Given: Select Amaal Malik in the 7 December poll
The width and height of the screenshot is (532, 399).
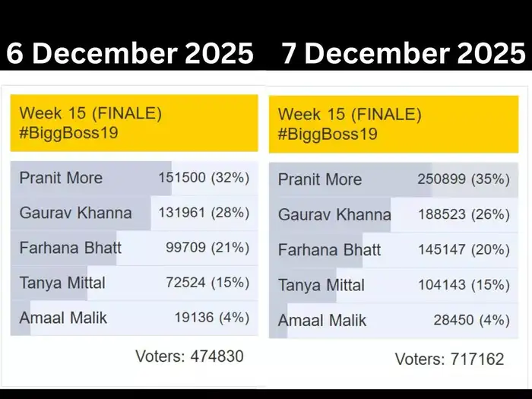Looking at the screenshot, I should [322, 321].
